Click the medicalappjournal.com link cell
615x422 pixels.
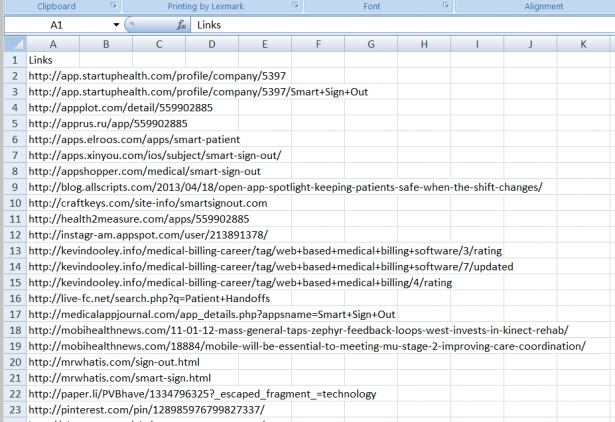click(212, 314)
